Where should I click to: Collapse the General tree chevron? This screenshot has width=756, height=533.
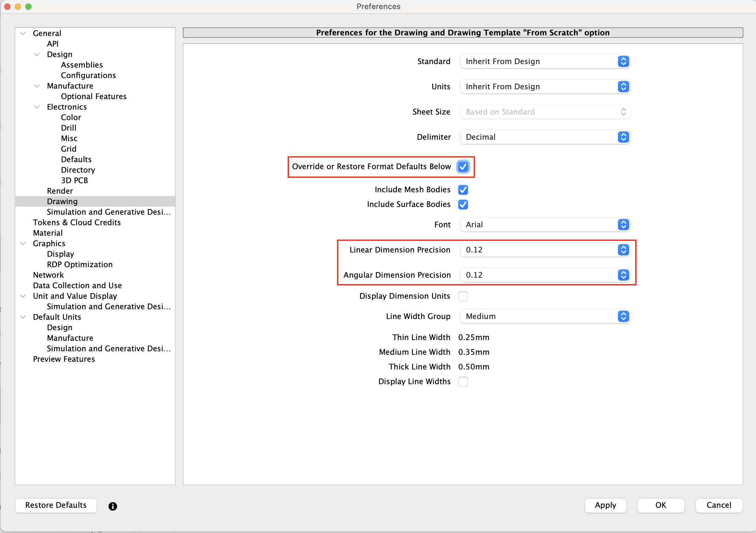click(x=23, y=34)
